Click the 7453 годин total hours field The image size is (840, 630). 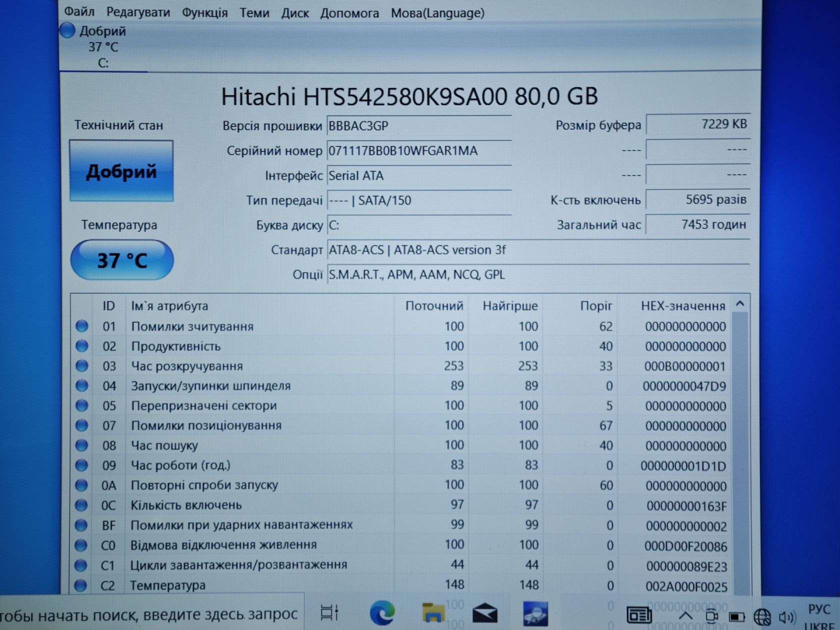click(698, 224)
